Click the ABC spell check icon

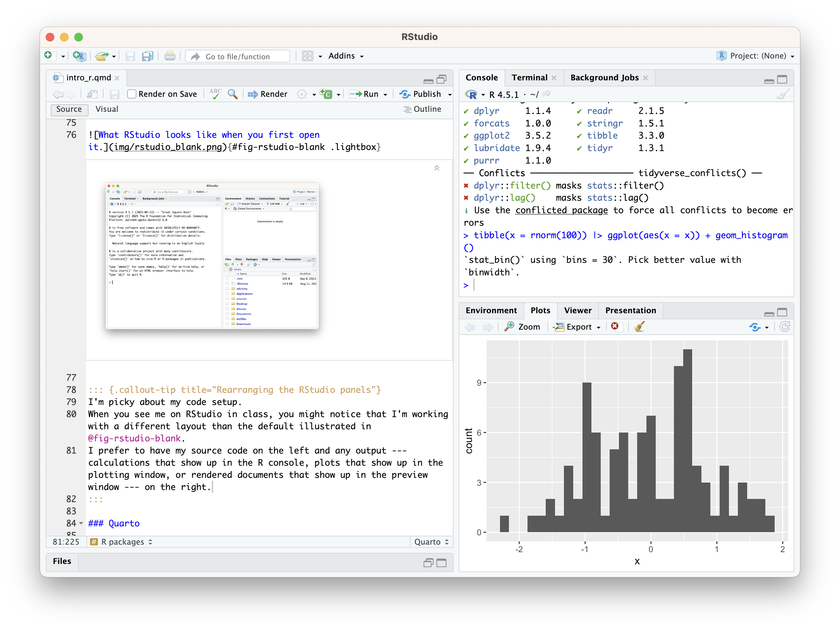[x=215, y=94]
